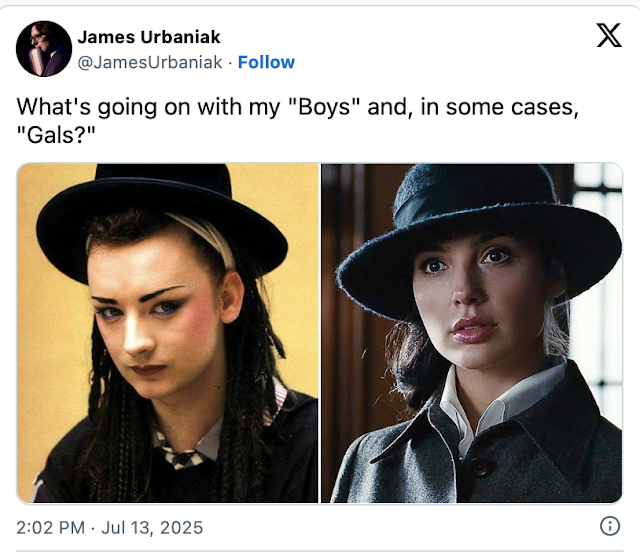The height and width of the screenshot is (555, 640).
Task: Click the Jul 13, 2025 date
Action: [152, 527]
